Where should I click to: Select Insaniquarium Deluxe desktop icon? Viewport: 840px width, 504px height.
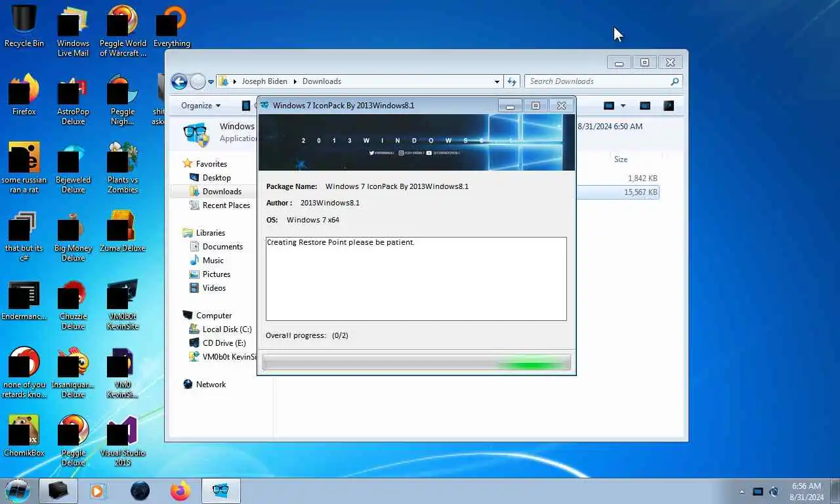(x=73, y=373)
